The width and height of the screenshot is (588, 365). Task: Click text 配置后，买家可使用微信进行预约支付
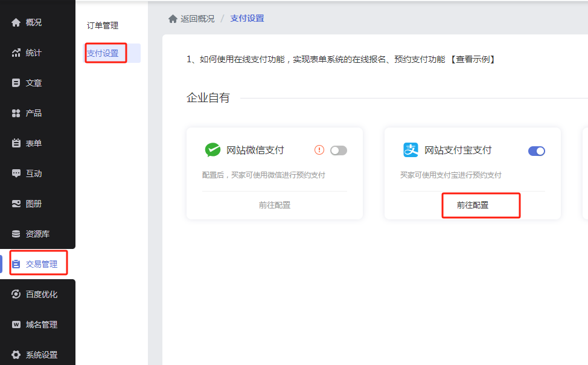click(x=264, y=175)
